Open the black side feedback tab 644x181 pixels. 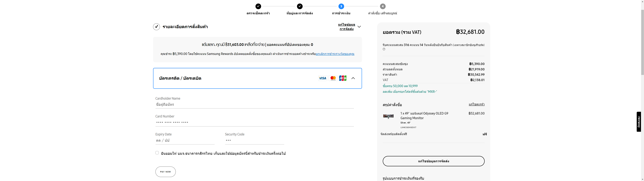click(639, 122)
